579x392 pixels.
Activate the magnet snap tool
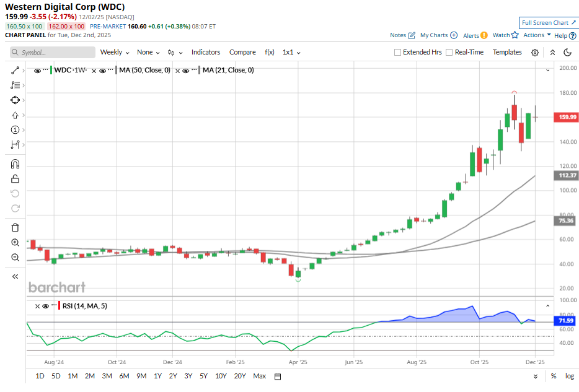15,164
